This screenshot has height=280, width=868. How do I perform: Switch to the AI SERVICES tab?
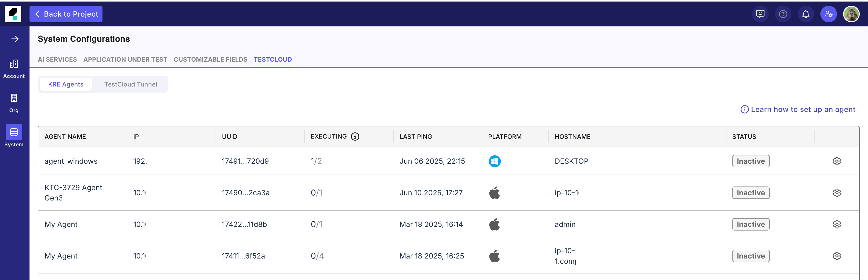(x=57, y=59)
